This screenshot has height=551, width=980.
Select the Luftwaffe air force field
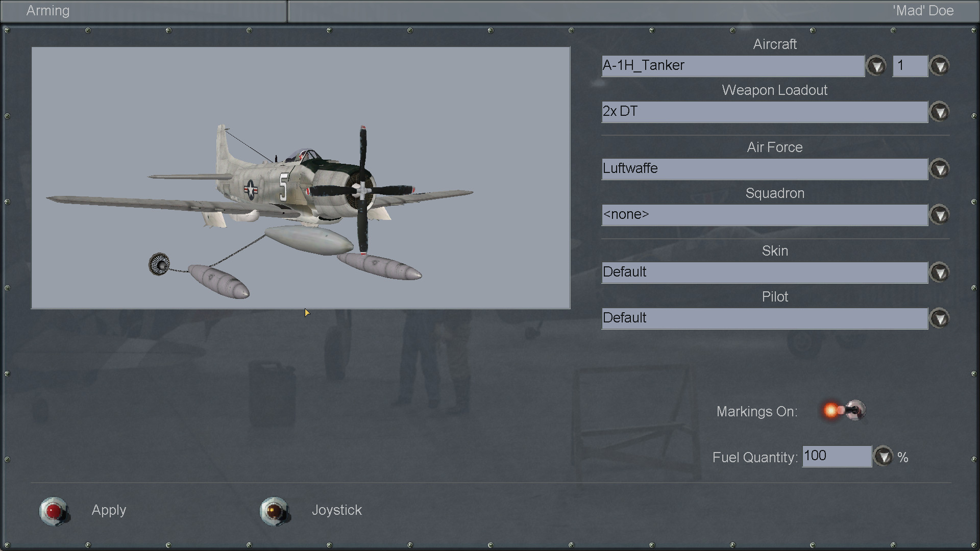(x=764, y=169)
